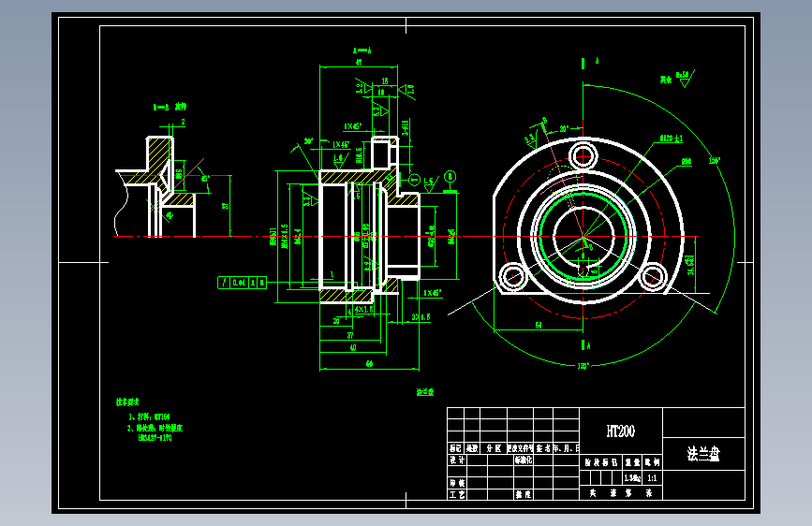812x526 pixels.
Task: Click the 1:1 scale value in title block
Action: [652, 478]
